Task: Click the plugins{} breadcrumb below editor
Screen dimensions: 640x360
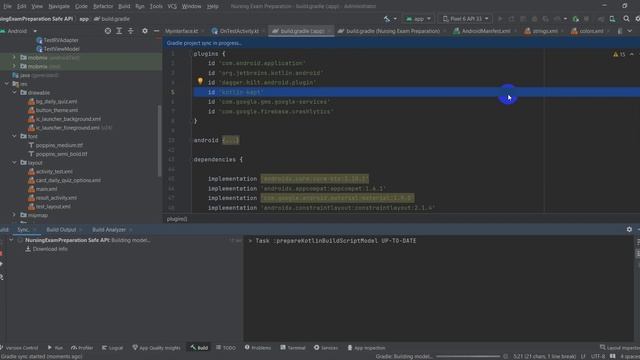Action: pos(177,219)
